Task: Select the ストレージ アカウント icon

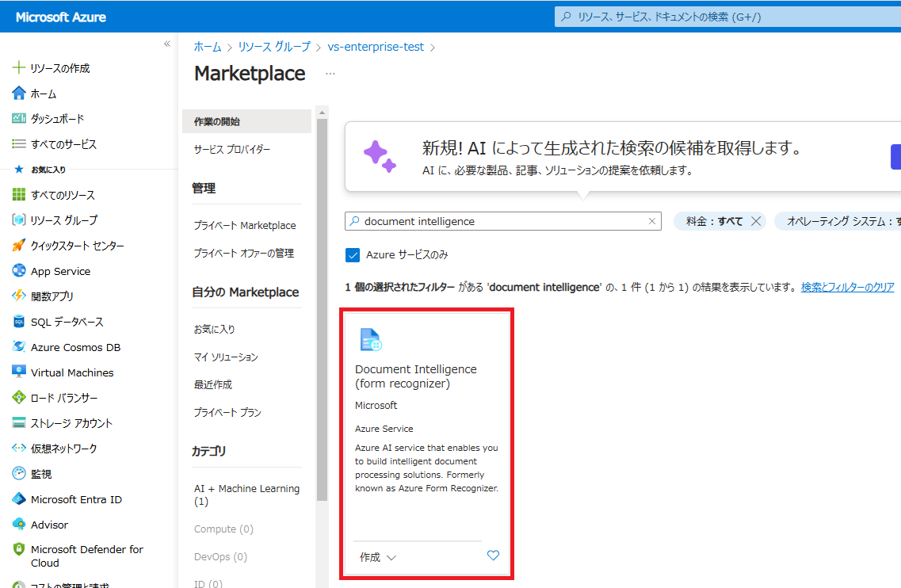Action: pyautogui.click(x=17, y=422)
